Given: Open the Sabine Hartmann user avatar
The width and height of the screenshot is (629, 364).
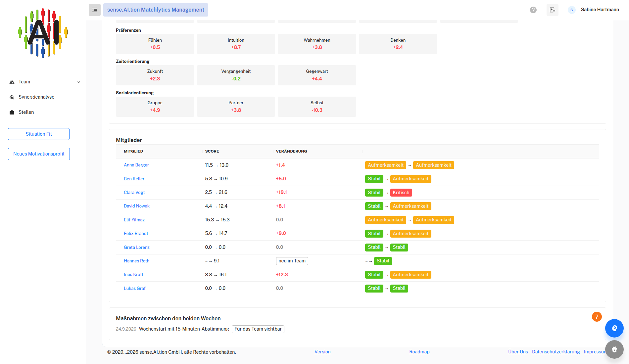Looking at the screenshot, I should pyautogui.click(x=572, y=10).
